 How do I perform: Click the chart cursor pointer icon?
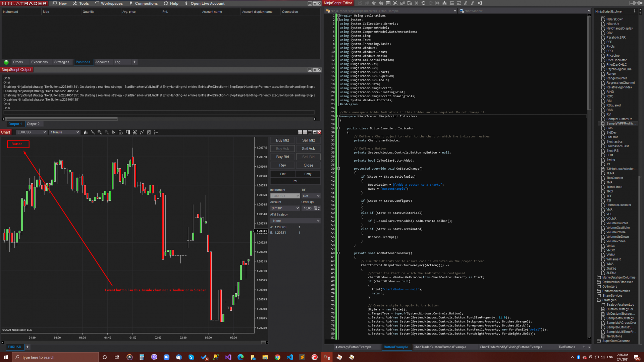[x=114, y=132]
